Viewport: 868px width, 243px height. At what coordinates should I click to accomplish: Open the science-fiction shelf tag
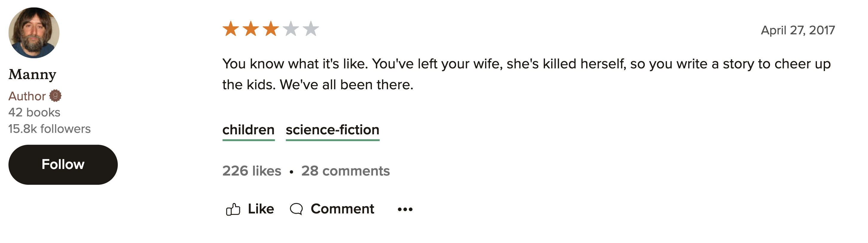(333, 130)
